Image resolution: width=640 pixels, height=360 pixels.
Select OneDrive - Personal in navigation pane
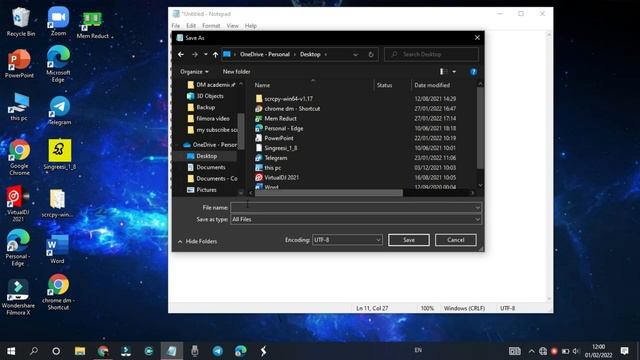[210, 145]
